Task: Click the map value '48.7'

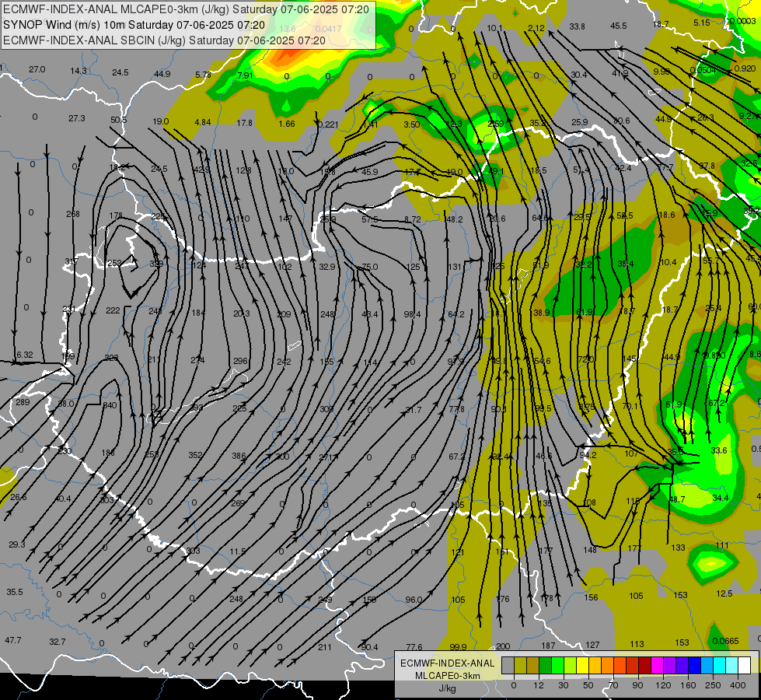Action: (677, 499)
